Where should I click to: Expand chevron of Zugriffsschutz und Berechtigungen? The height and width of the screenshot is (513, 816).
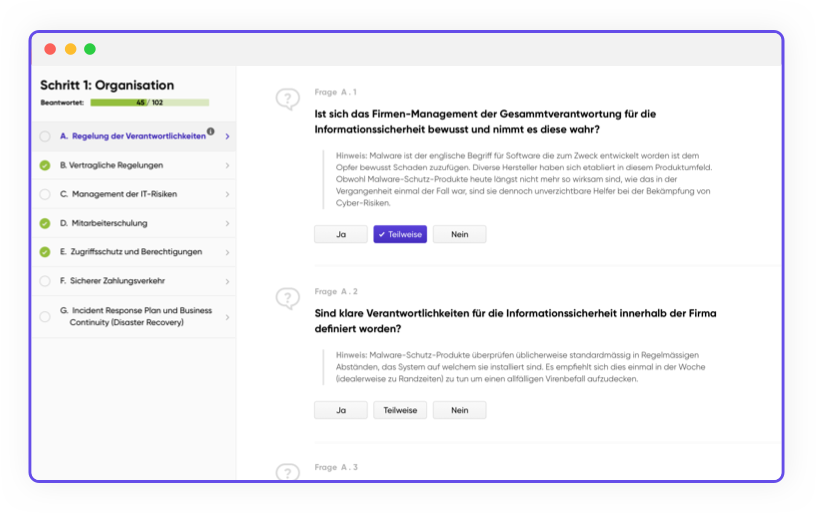[227, 252]
